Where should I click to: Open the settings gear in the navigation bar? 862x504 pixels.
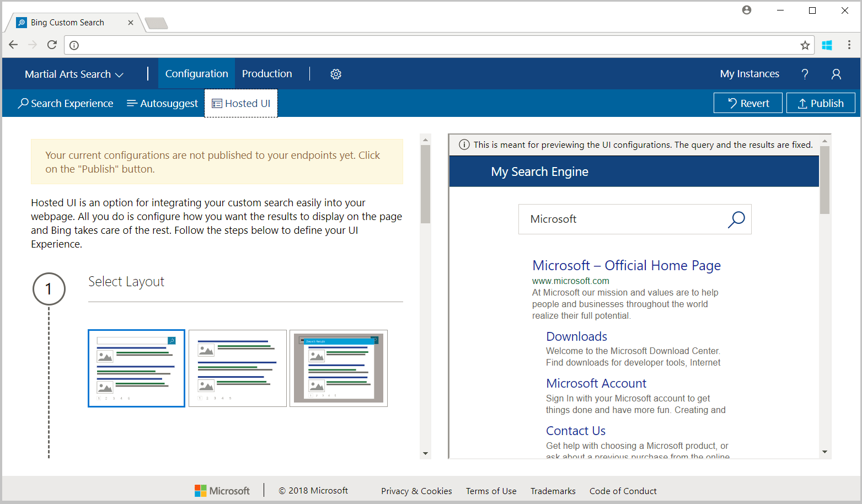pyautogui.click(x=336, y=73)
